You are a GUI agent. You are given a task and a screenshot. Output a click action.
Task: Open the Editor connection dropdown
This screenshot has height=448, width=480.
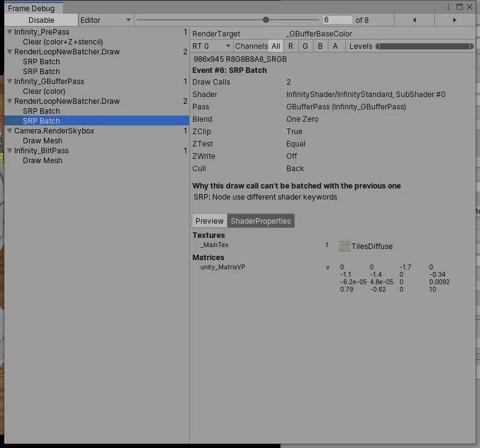106,20
